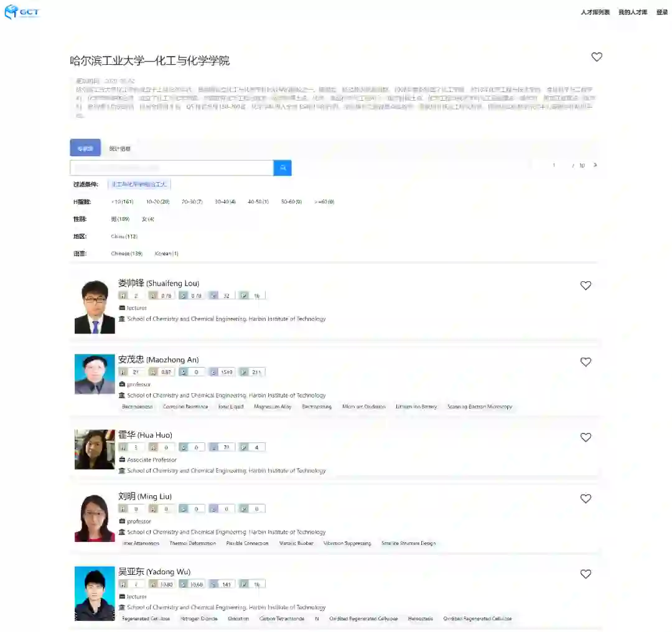Open the 统计信息 tab
Image resolution: width=672 pixels, height=632 pixels.
(x=119, y=149)
